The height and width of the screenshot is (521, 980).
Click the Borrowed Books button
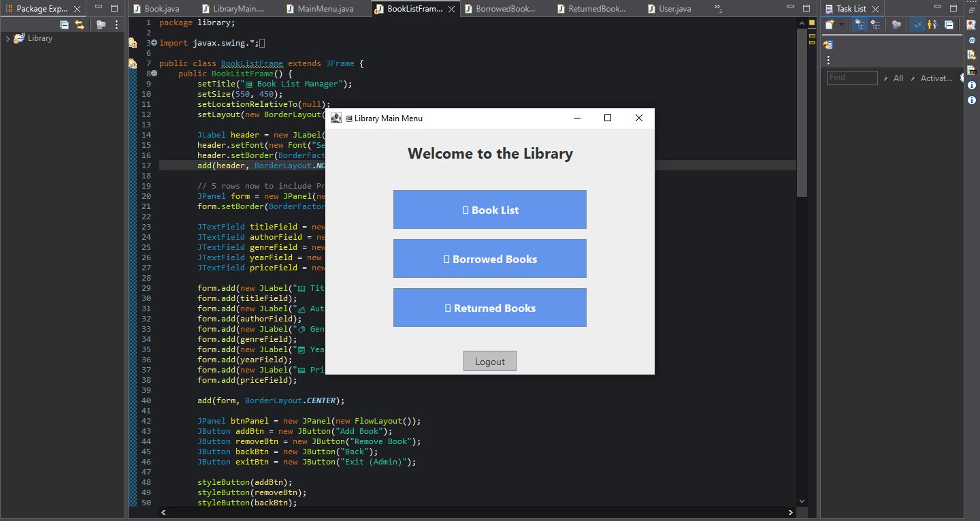pos(490,259)
